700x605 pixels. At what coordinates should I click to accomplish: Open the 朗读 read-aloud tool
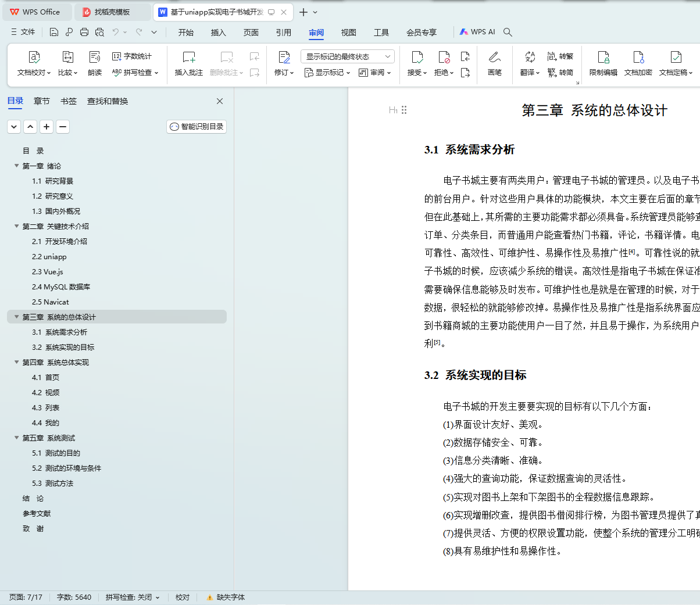point(95,58)
